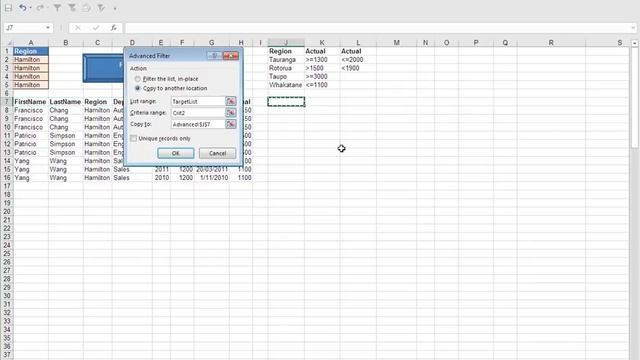Click the Undo arrow icon

coord(22,8)
